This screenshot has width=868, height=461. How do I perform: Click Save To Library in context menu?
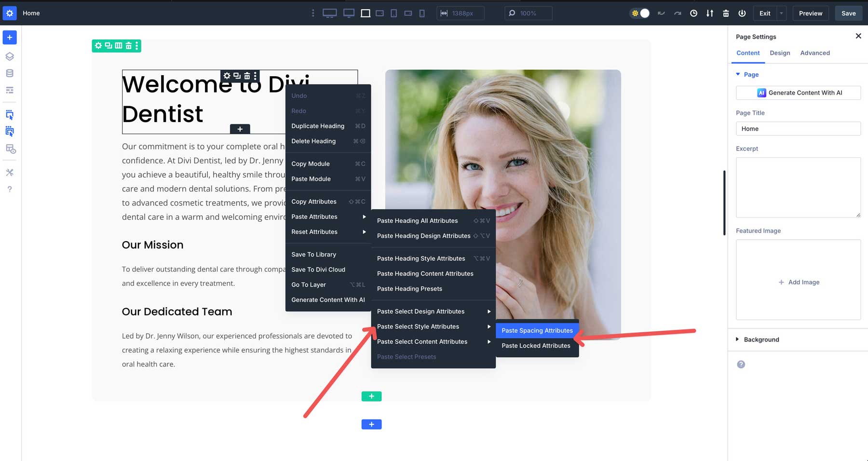click(313, 254)
